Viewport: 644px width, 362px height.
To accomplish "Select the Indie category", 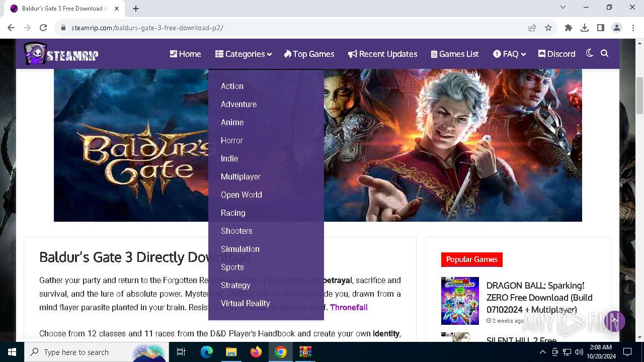I will tap(229, 158).
